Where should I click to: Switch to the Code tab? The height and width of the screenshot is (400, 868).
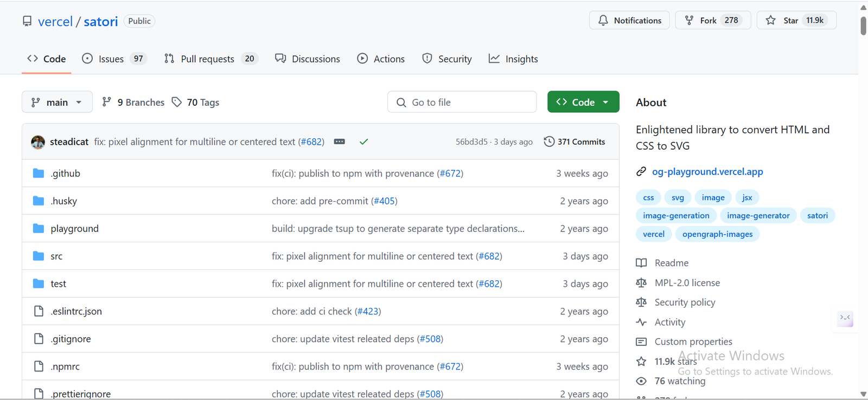click(x=47, y=59)
